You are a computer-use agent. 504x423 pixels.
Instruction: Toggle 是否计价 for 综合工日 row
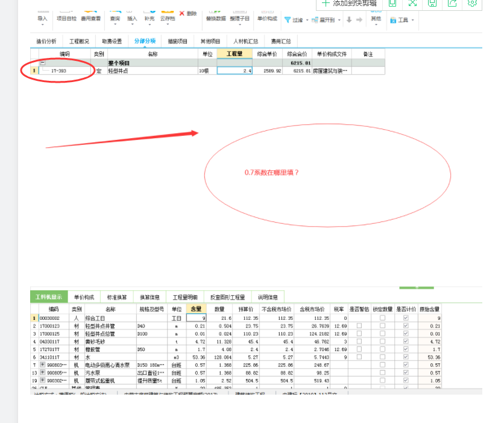pyautogui.click(x=406, y=318)
